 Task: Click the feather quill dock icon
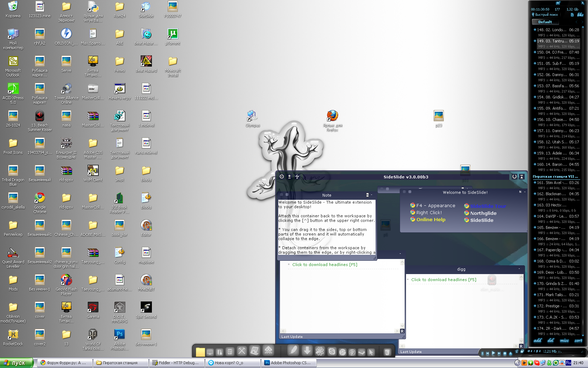[x=293, y=350]
